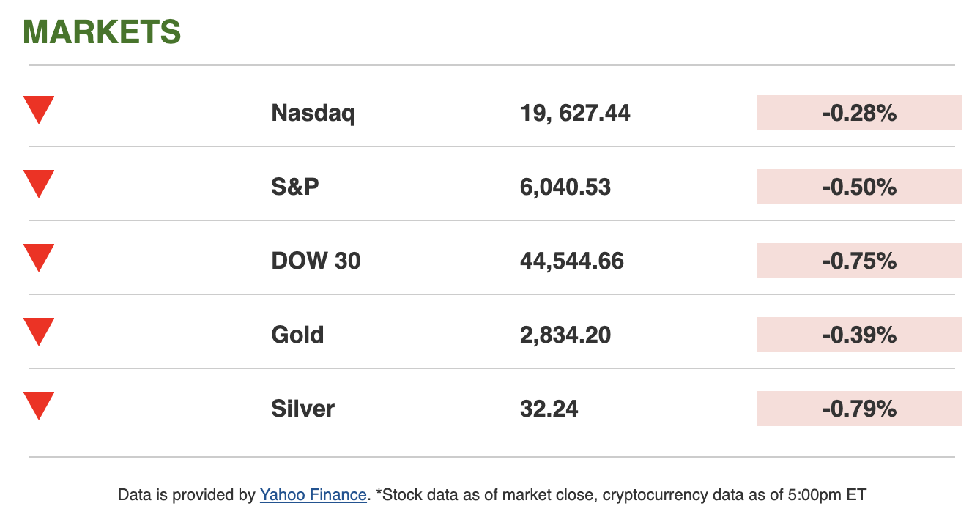Click the red down arrow beside Nasdaq

[39, 109]
